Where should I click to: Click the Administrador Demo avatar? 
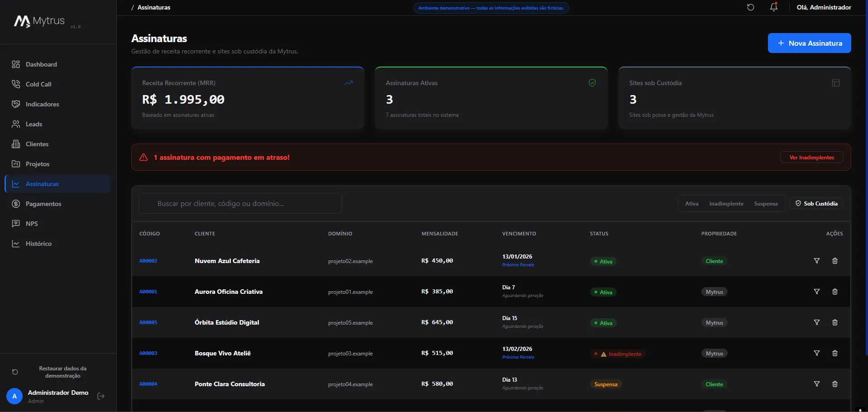14,396
